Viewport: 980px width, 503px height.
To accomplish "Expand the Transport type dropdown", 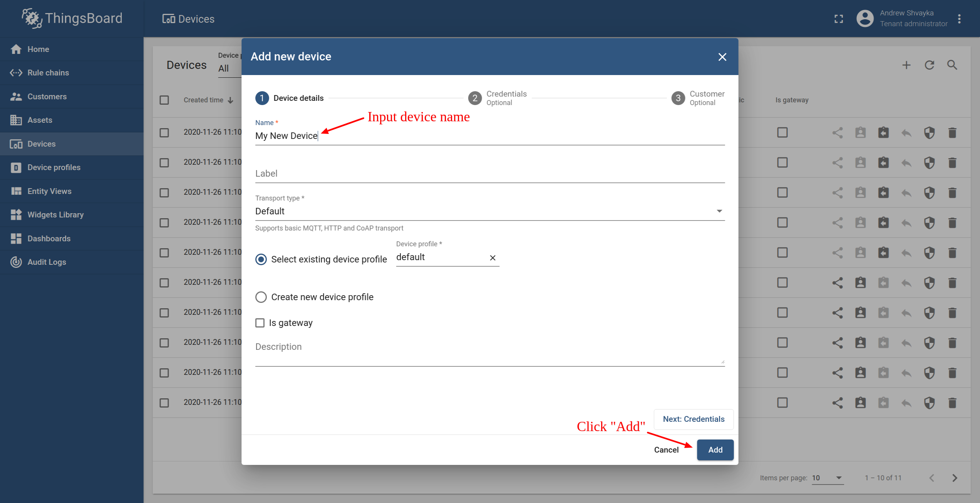I will pyautogui.click(x=489, y=211).
